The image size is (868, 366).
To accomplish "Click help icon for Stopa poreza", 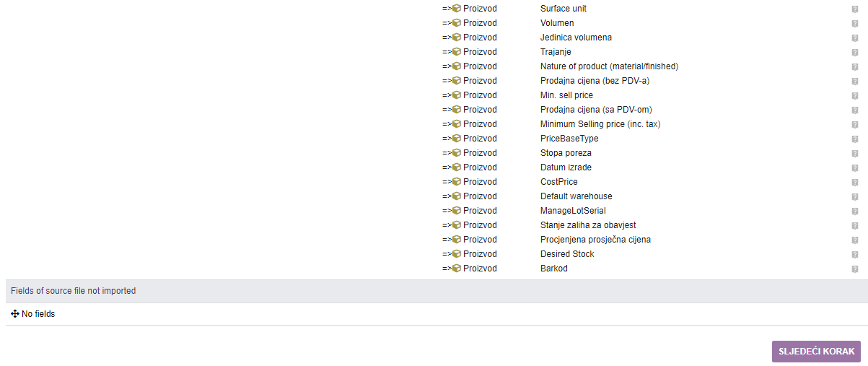I will pos(854,153).
